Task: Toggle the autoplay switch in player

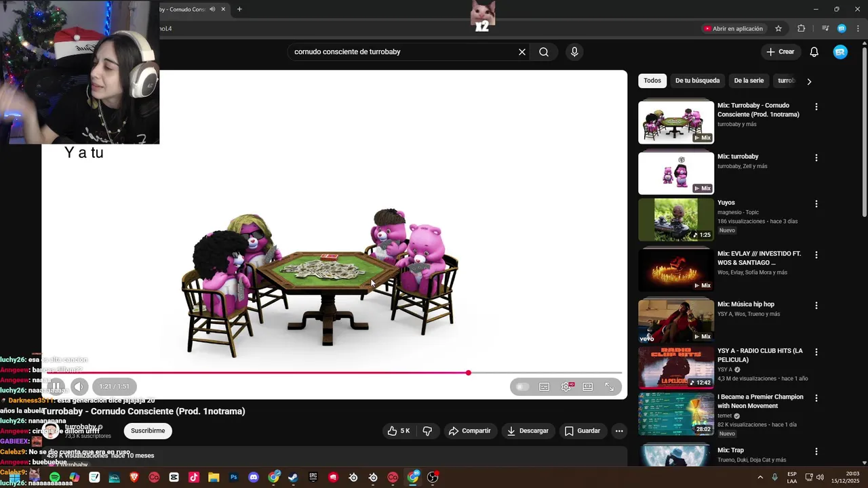Action: click(521, 387)
